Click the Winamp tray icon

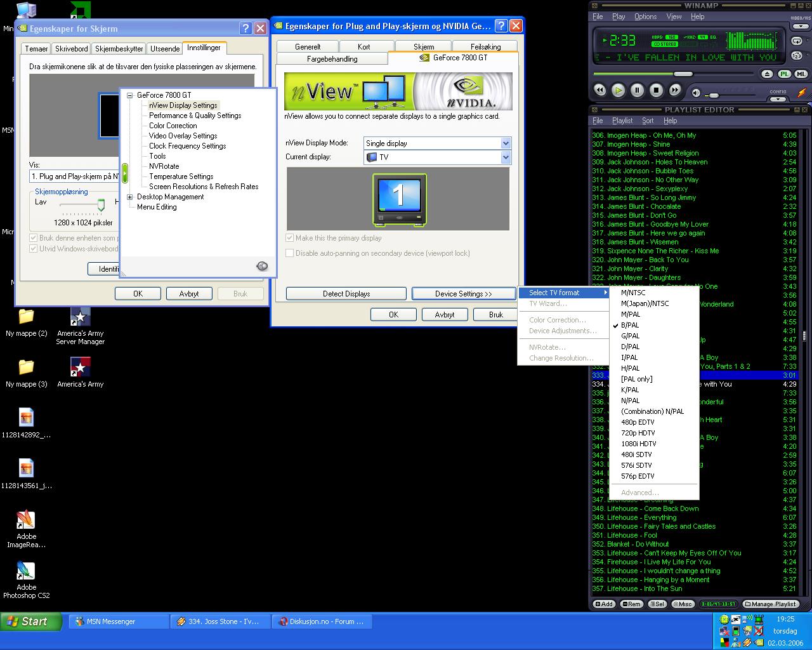click(747, 642)
